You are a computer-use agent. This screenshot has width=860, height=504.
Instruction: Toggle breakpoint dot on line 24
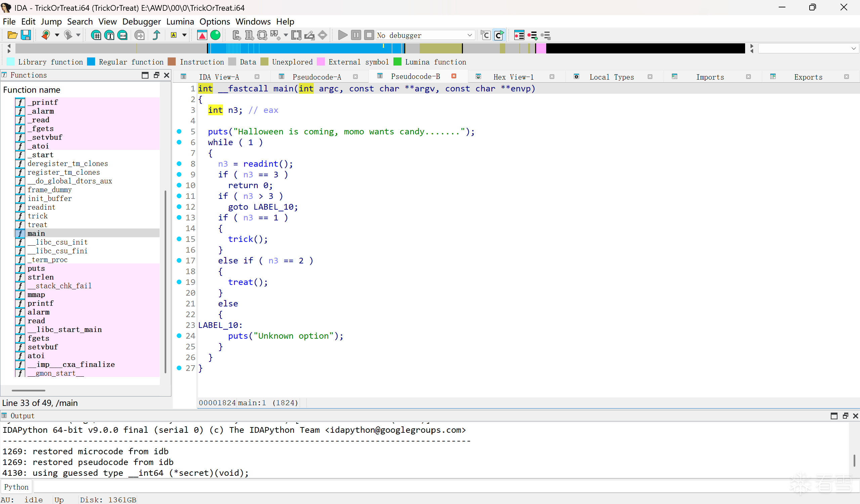click(179, 336)
